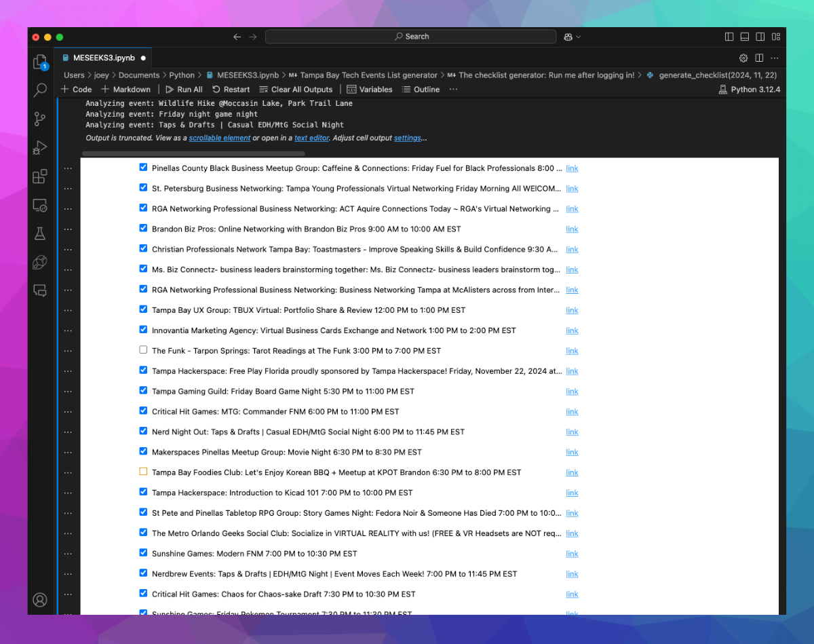814x644 pixels.
Task: Open output ellipsis beside Pinellas County row
Action: click(x=68, y=168)
